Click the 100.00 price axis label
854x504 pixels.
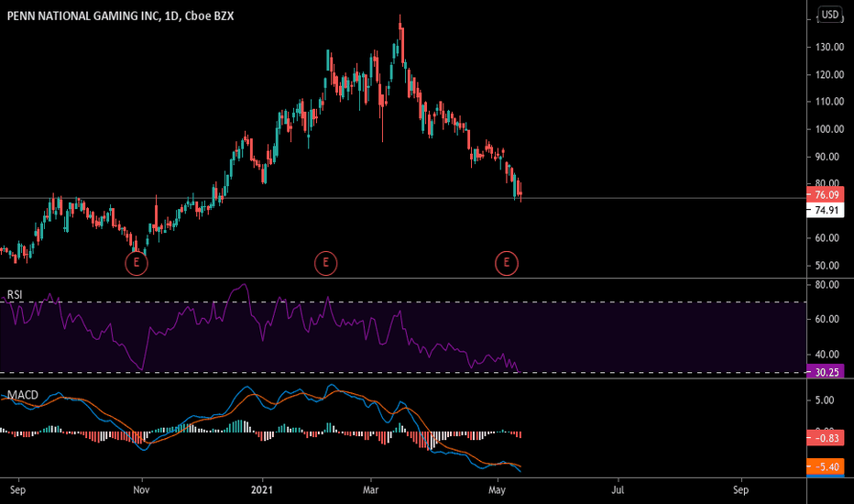pos(829,129)
